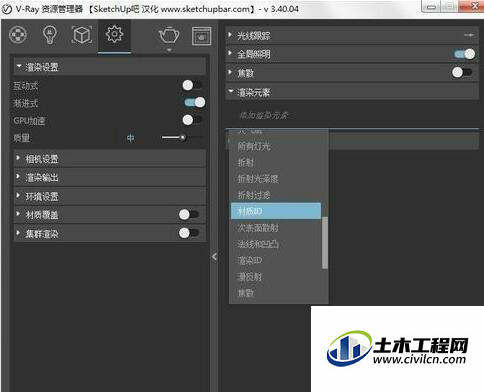Turn on 焦散 caustics switch

click(x=462, y=72)
